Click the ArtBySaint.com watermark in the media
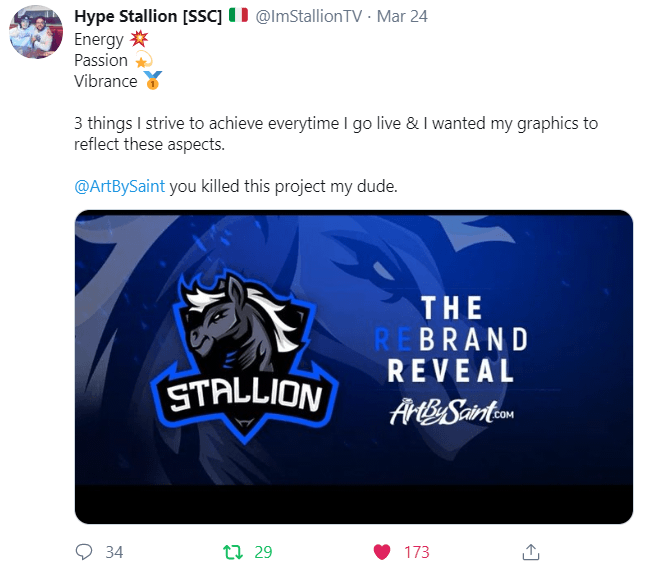Screen dimensions: 645x571 coord(452,412)
